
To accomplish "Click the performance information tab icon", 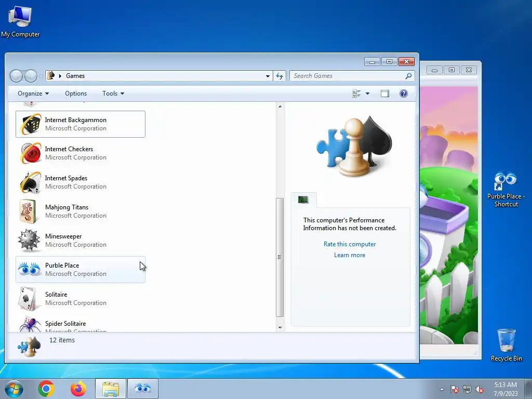I will pos(303,200).
